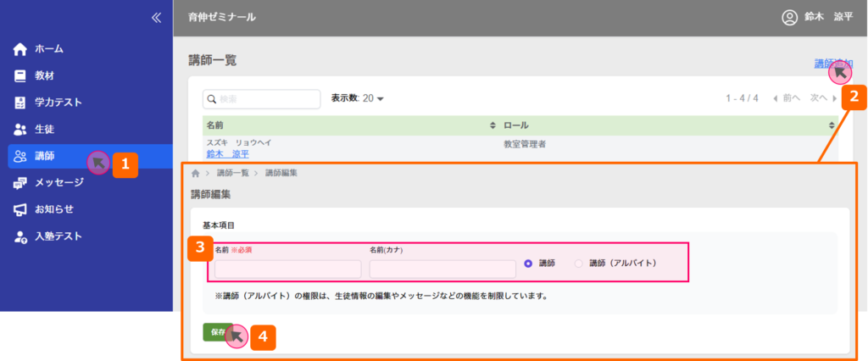Click the 名前 required input field

287,269
